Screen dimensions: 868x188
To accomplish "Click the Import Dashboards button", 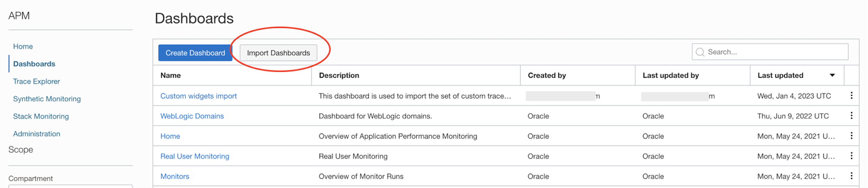I will [x=278, y=53].
